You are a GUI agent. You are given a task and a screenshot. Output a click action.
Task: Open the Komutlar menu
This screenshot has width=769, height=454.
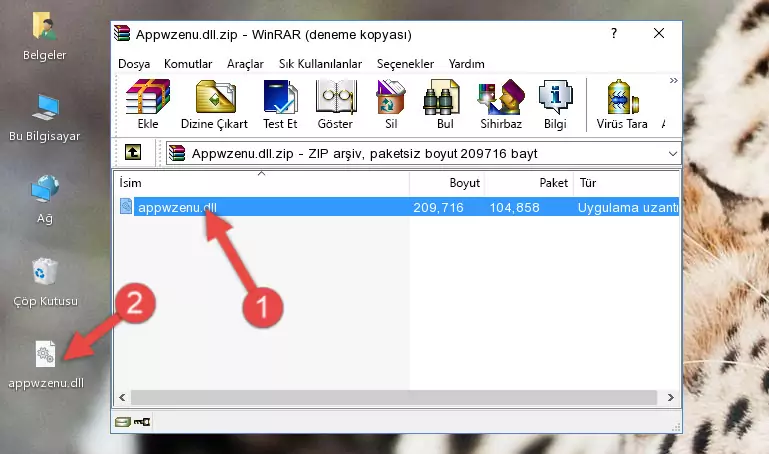tap(188, 64)
